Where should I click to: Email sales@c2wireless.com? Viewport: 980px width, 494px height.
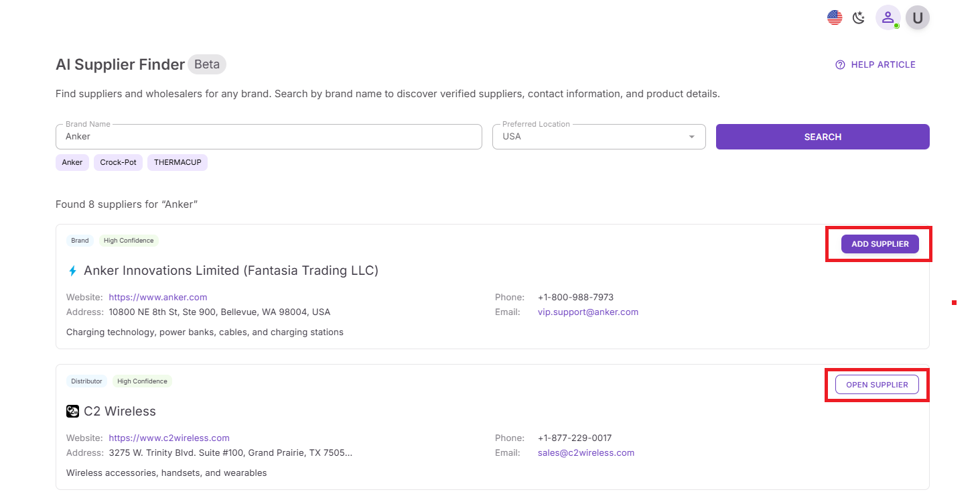586,452
